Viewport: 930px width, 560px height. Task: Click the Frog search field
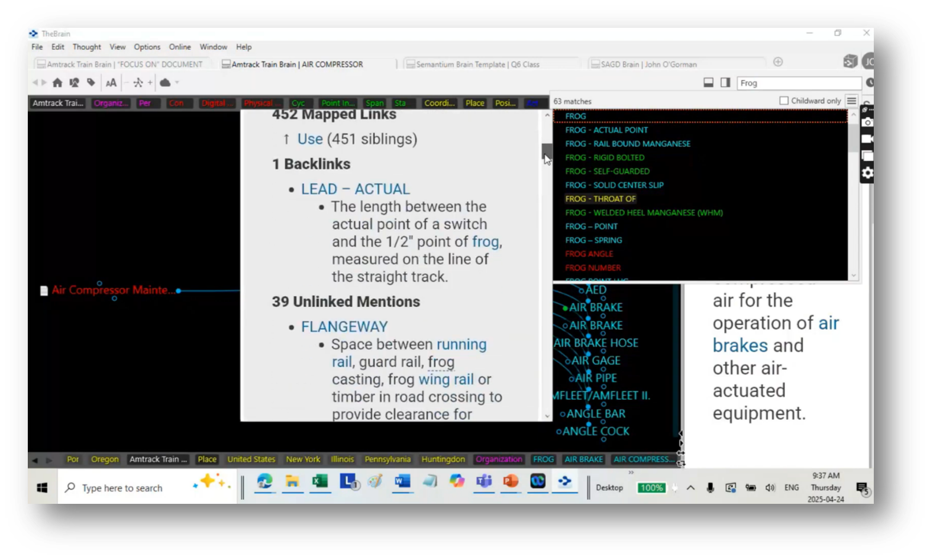click(x=799, y=83)
